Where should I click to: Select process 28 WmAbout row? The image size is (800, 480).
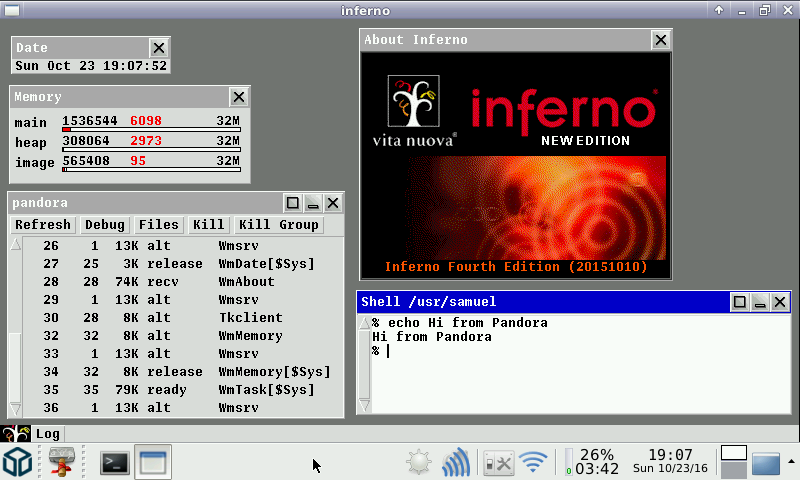point(183,282)
